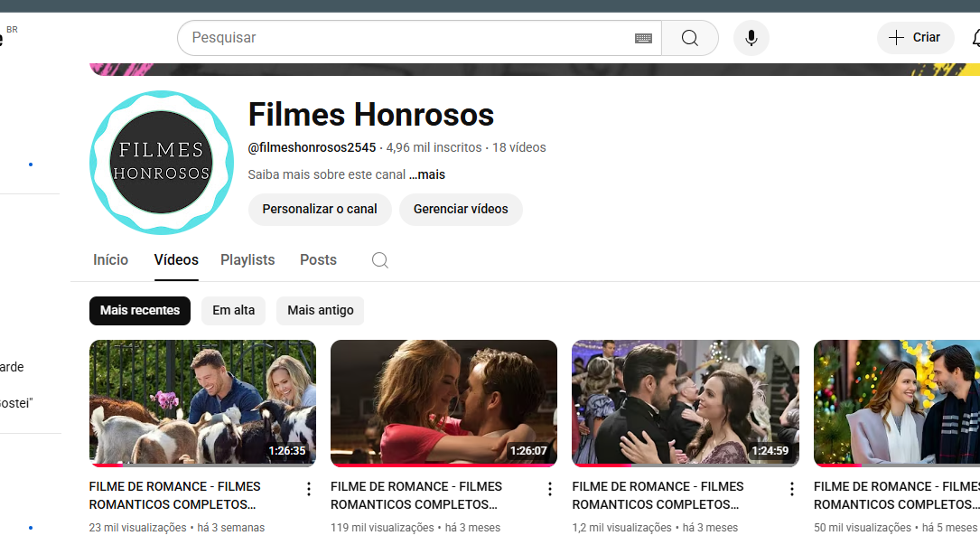Sort videos by Mais antigo
The width and height of the screenshot is (980, 545).
tap(320, 310)
